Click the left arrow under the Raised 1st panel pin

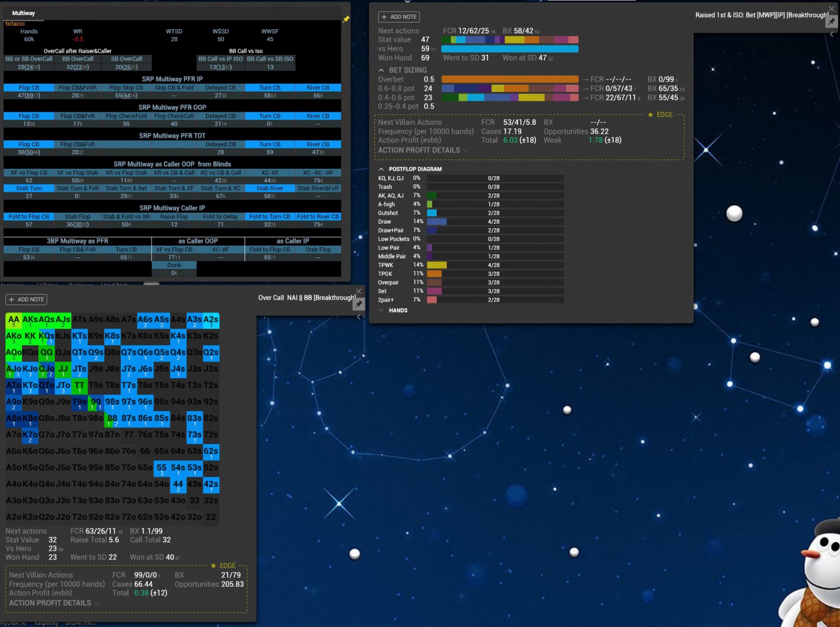(x=832, y=34)
